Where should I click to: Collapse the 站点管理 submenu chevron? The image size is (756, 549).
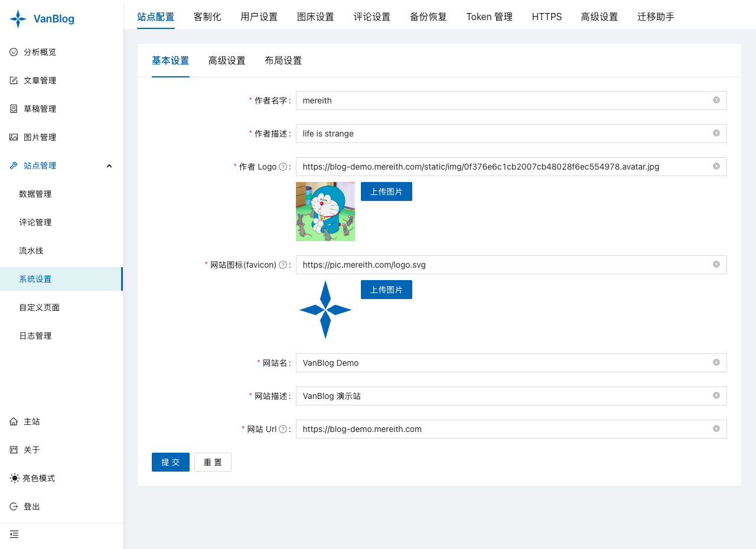(109, 165)
